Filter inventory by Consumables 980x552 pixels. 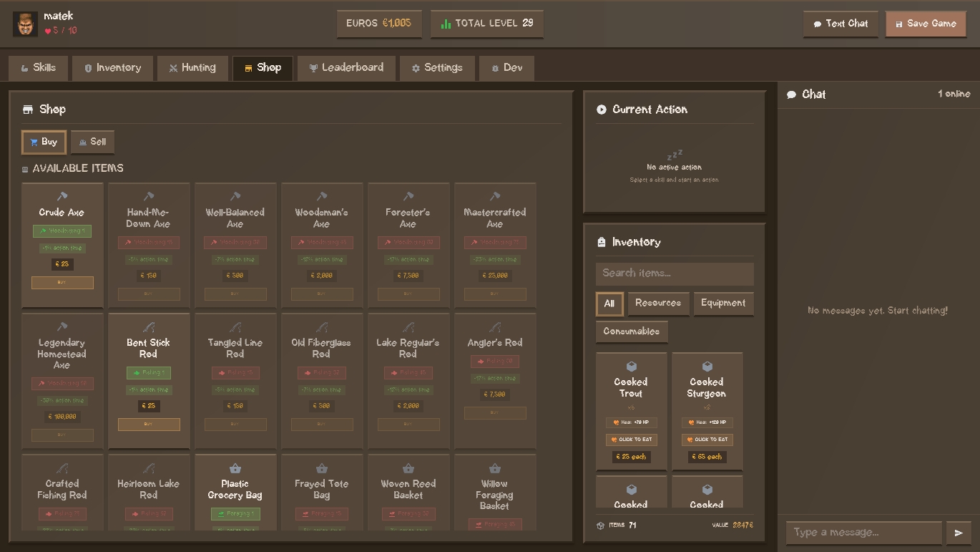coord(632,331)
